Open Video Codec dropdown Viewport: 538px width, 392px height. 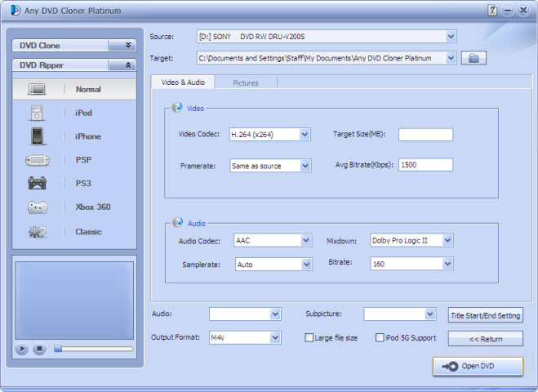pyautogui.click(x=305, y=135)
